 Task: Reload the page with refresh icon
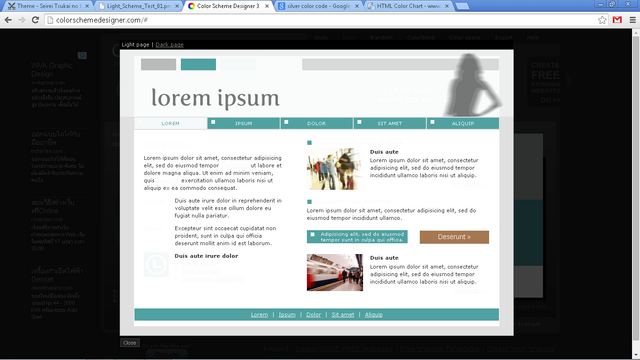point(36,20)
